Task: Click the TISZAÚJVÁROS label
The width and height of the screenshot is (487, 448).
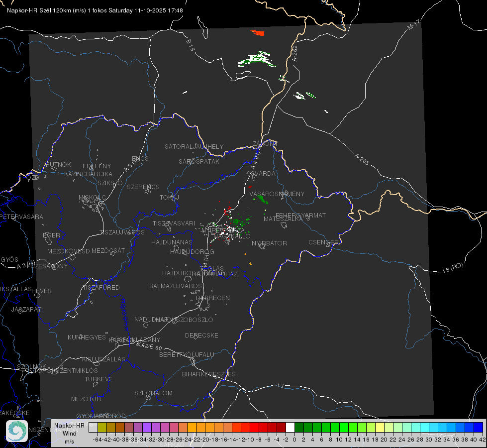Action: [122, 232]
